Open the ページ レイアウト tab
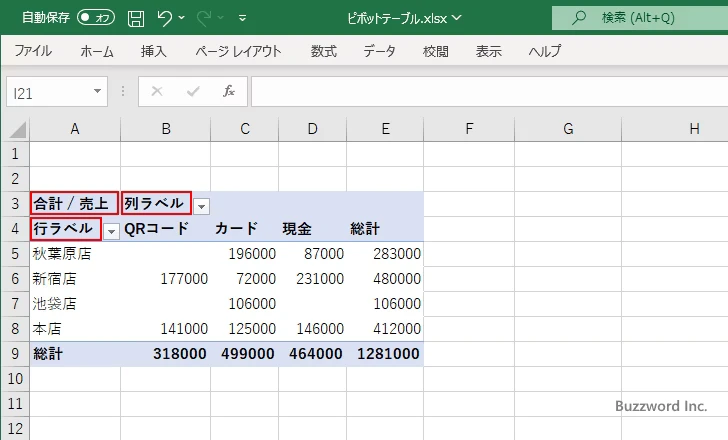The height and width of the screenshot is (440, 728). coord(238,51)
